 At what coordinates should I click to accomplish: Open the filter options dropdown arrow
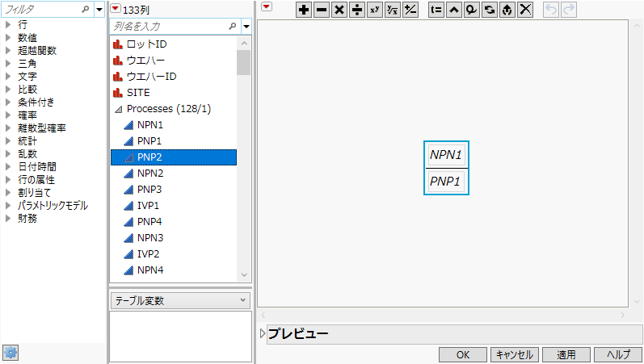[99, 9]
